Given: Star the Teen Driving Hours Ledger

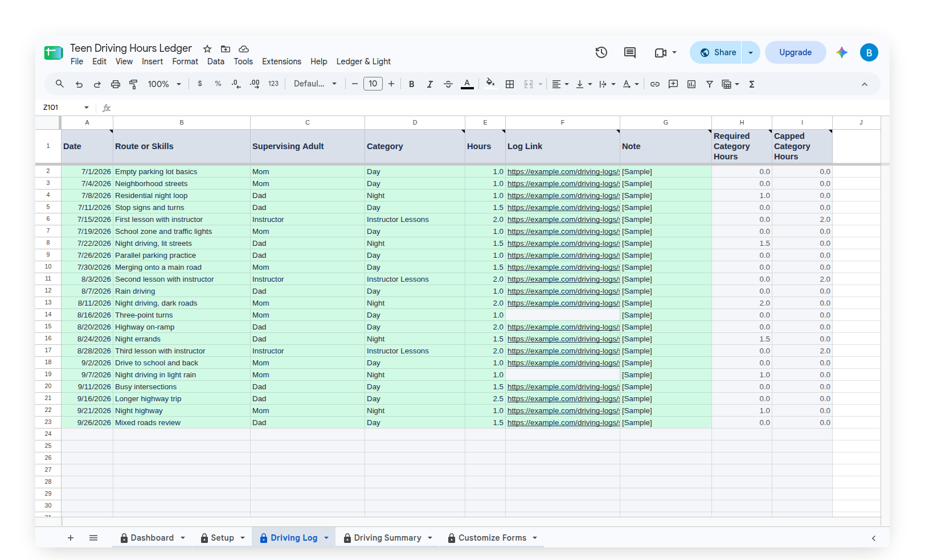Looking at the screenshot, I should [207, 49].
